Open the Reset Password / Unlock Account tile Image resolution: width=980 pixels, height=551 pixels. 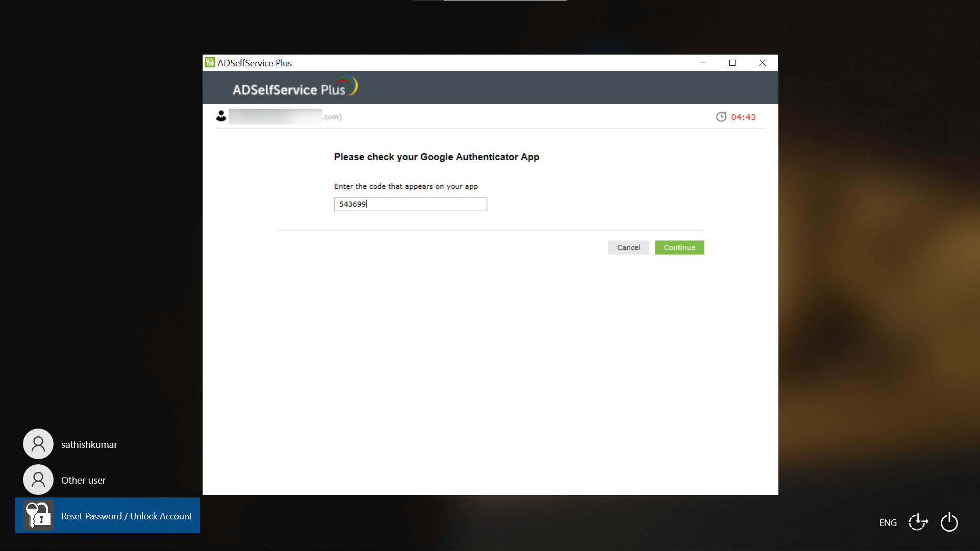coord(126,516)
